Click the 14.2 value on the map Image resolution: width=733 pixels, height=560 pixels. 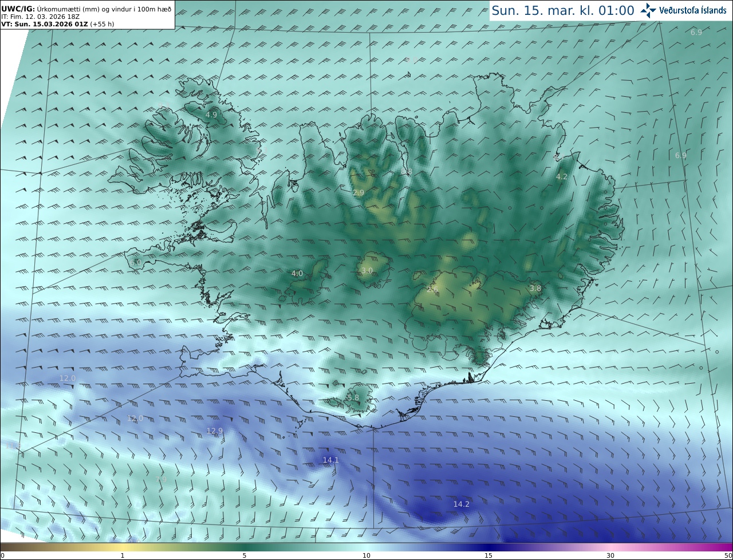(462, 504)
